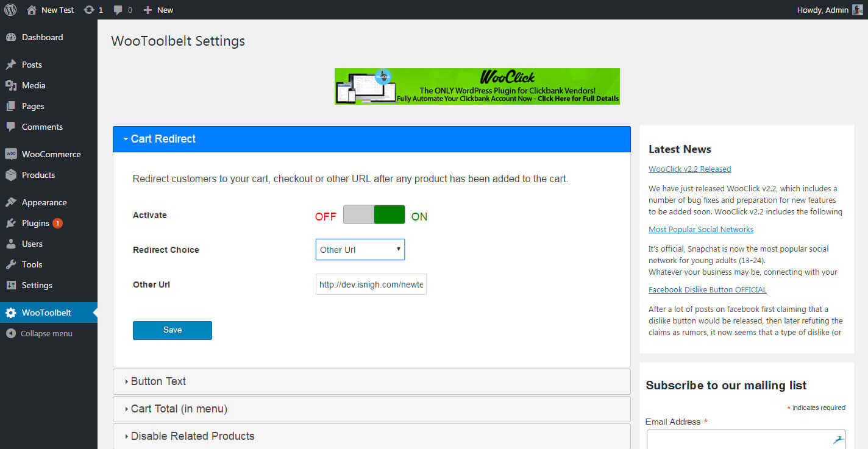Expand the Cart Total (in menu) section
Screen dimensions: 868x449
click(372, 409)
